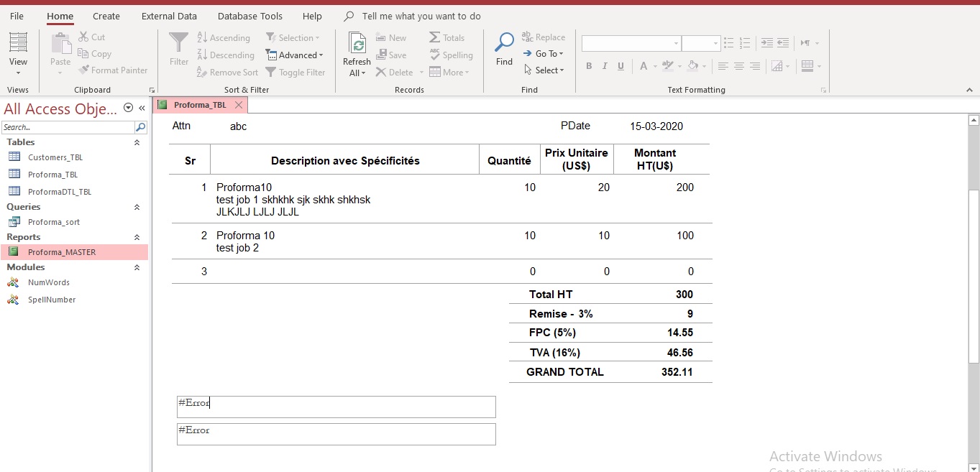Close the Proforma_TBL document tab

(x=239, y=105)
